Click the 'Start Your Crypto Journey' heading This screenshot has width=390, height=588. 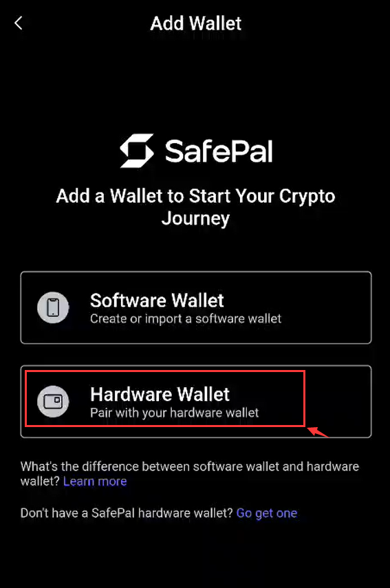pyautogui.click(x=195, y=206)
